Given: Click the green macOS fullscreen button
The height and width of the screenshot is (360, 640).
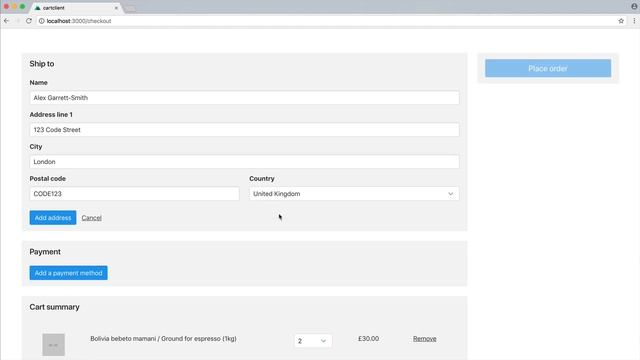Looking at the screenshot, I should click(x=22, y=7).
